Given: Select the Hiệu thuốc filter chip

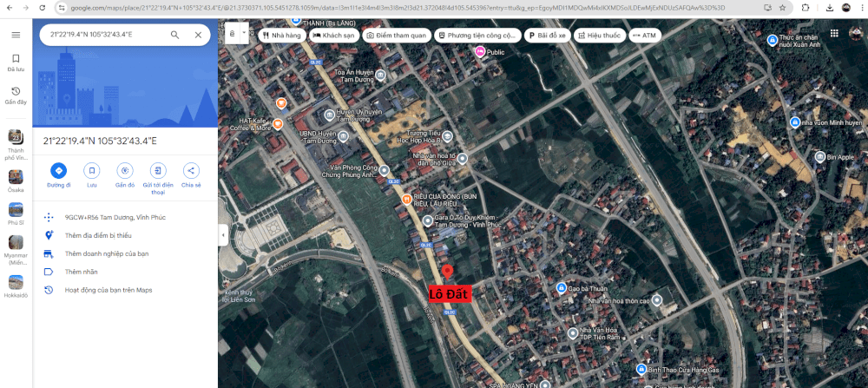Looking at the screenshot, I should pyautogui.click(x=601, y=36).
